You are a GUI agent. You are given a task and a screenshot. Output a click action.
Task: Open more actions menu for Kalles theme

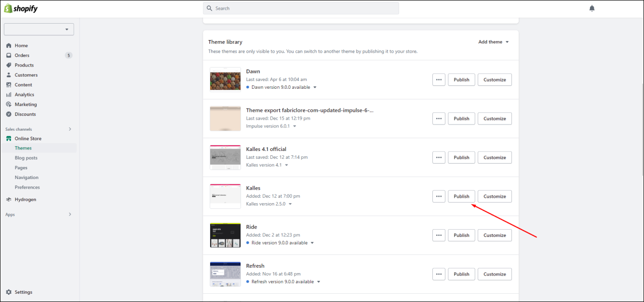(439, 196)
